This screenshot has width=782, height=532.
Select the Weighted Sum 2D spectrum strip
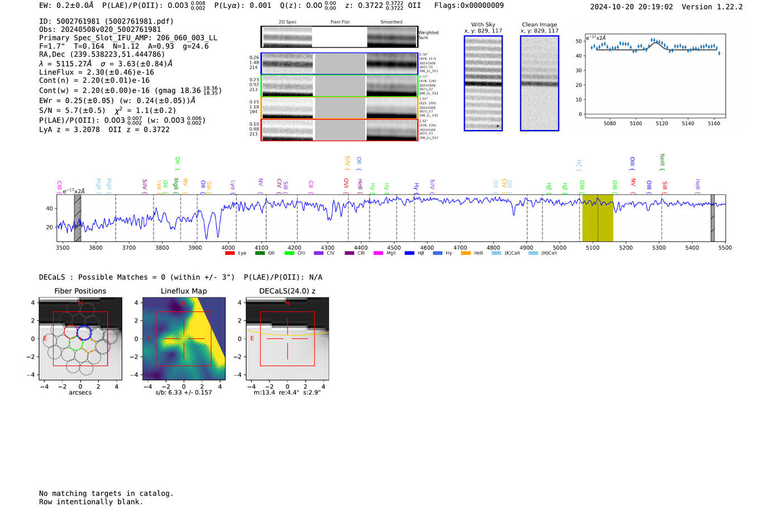(339, 37)
